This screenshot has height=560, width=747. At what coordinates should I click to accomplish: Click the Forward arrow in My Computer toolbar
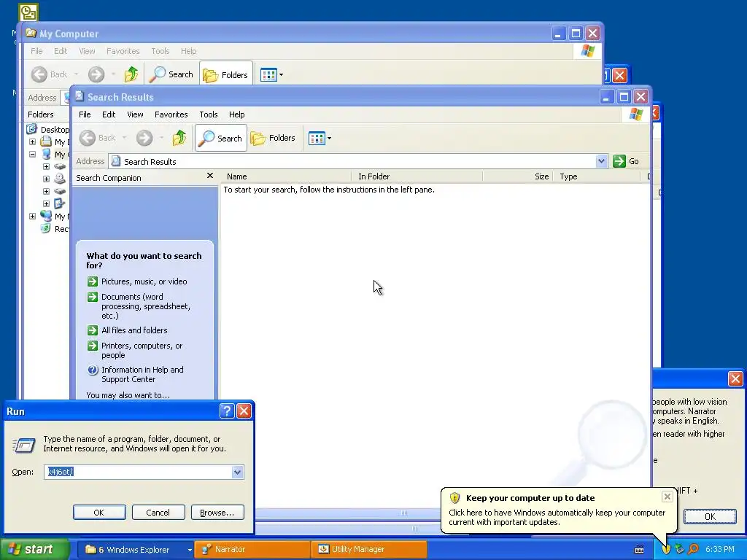(x=96, y=74)
